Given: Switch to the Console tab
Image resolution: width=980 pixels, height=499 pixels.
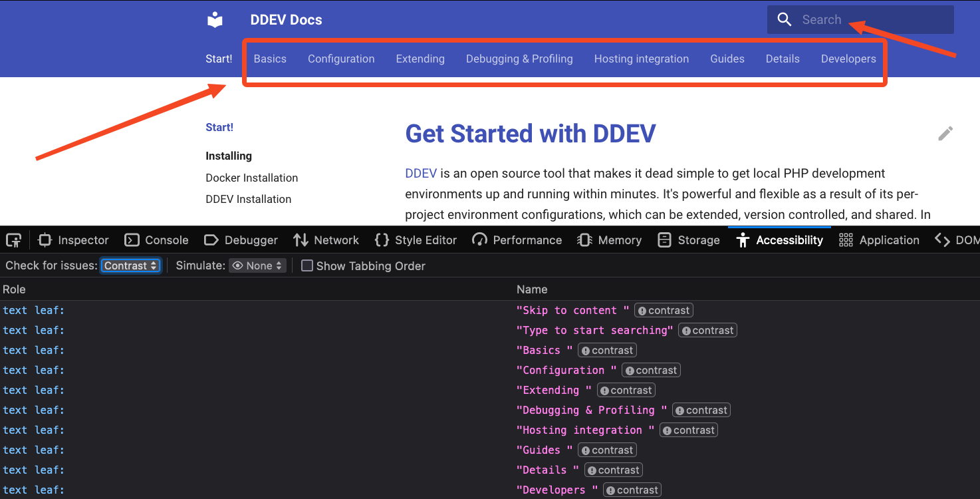Looking at the screenshot, I should [157, 240].
